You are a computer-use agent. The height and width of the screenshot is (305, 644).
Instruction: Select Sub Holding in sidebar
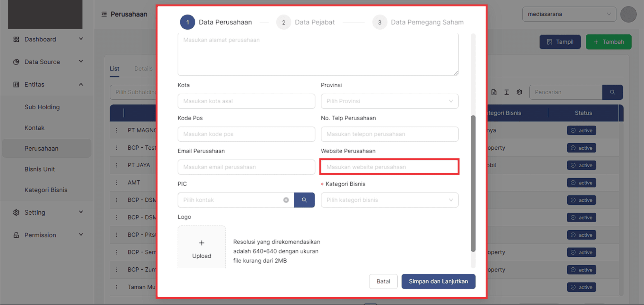[x=42, y=107]
